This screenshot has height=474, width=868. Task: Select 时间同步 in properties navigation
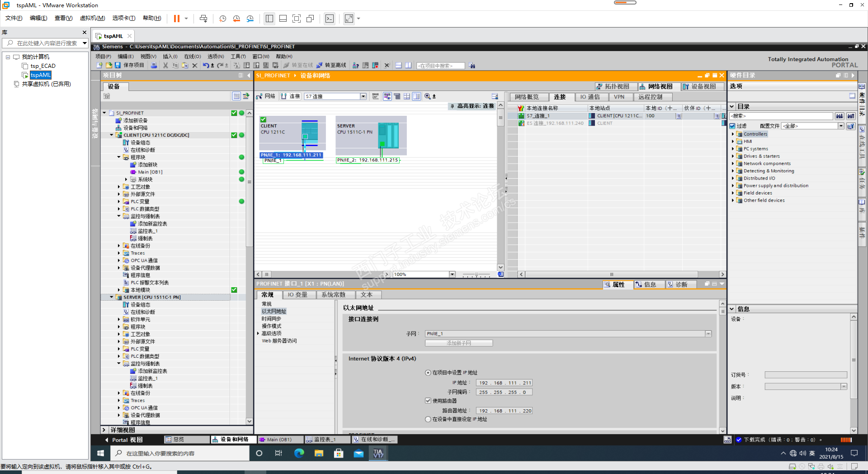pyautogui.click(x=271, y=319)
